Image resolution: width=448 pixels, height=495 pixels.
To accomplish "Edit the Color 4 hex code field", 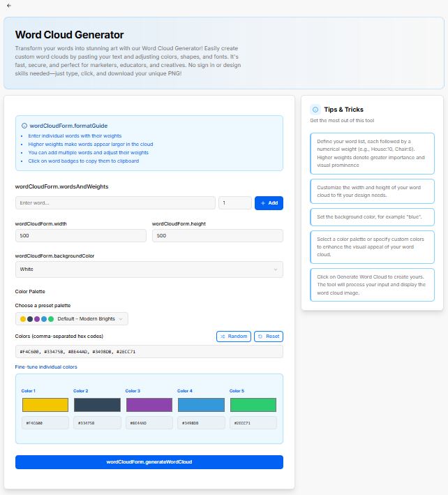I will [201, 423].
